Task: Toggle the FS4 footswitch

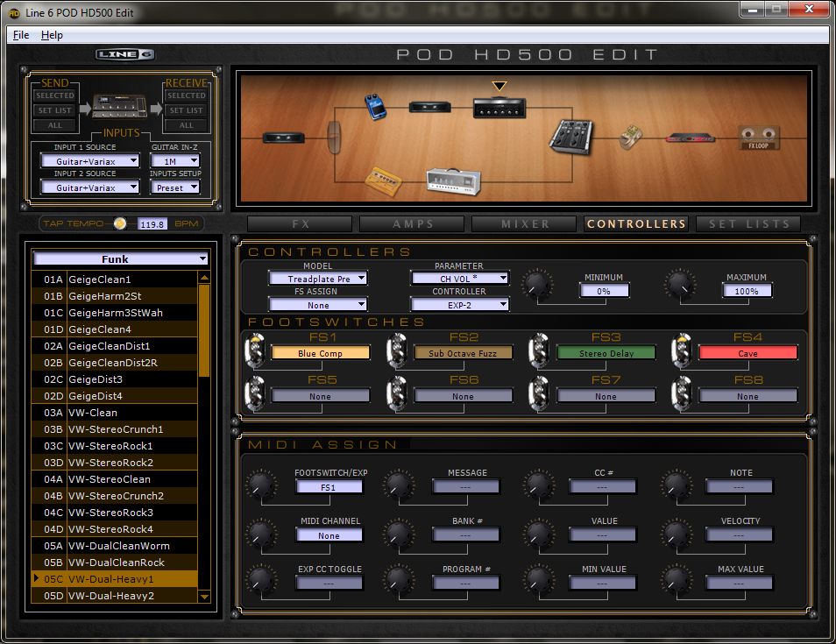Action: click(682, 350)
